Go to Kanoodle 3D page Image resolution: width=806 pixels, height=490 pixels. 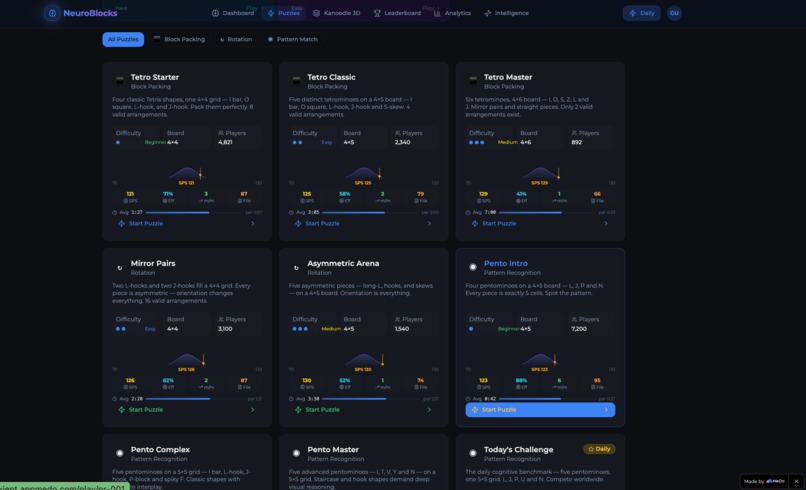[x=337, y=13]
